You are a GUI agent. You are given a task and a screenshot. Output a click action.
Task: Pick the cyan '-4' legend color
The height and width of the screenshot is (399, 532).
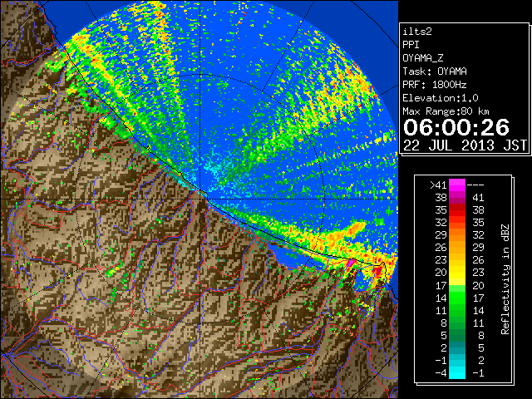click(x=457, y=373)
